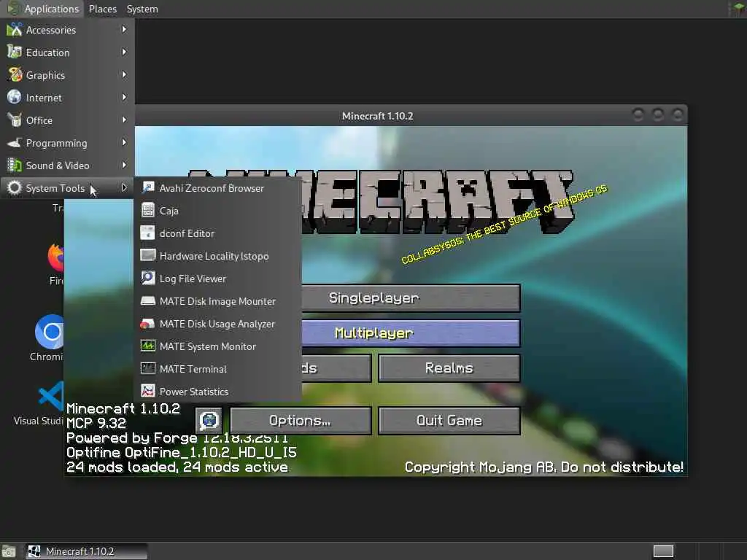Expand the Office submenu arrow
The width and height of the screenshot is (747, 560).
coord(124,120)
